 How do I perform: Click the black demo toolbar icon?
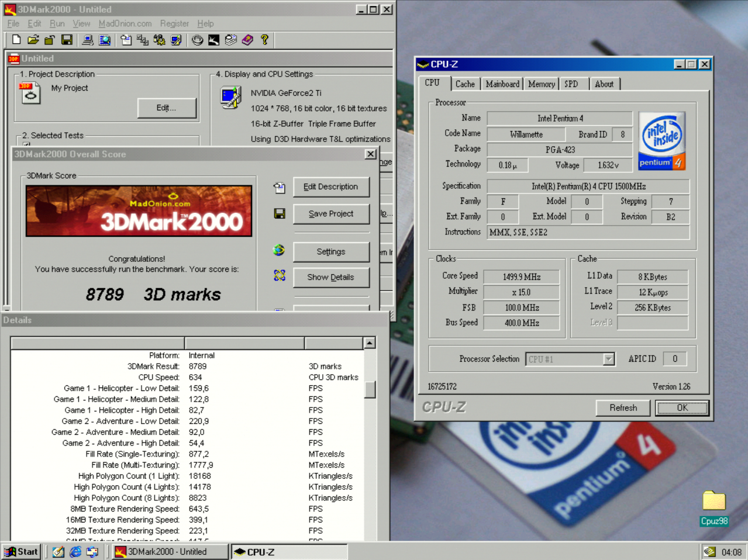click(214, 40)
